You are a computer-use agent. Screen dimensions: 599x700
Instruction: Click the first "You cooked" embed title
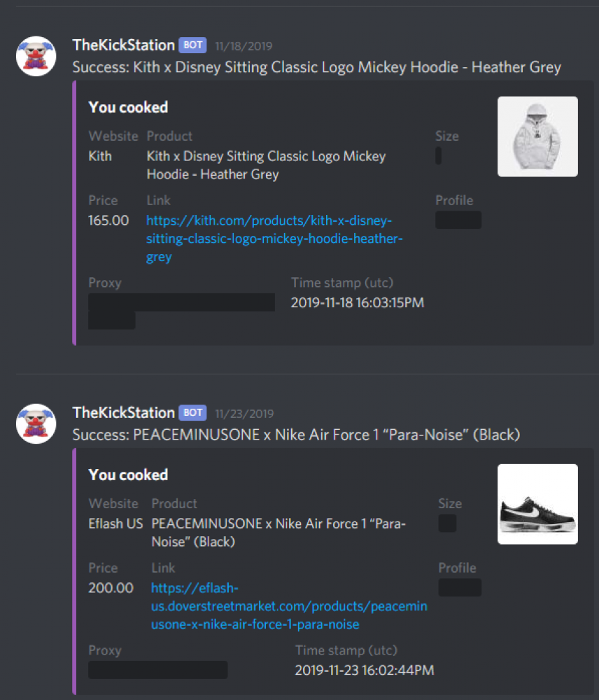pos(128,107)
